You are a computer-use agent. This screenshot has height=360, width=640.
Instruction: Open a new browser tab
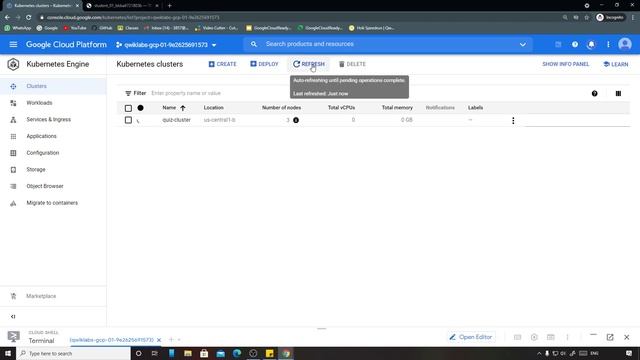click(x=169, y=6)
